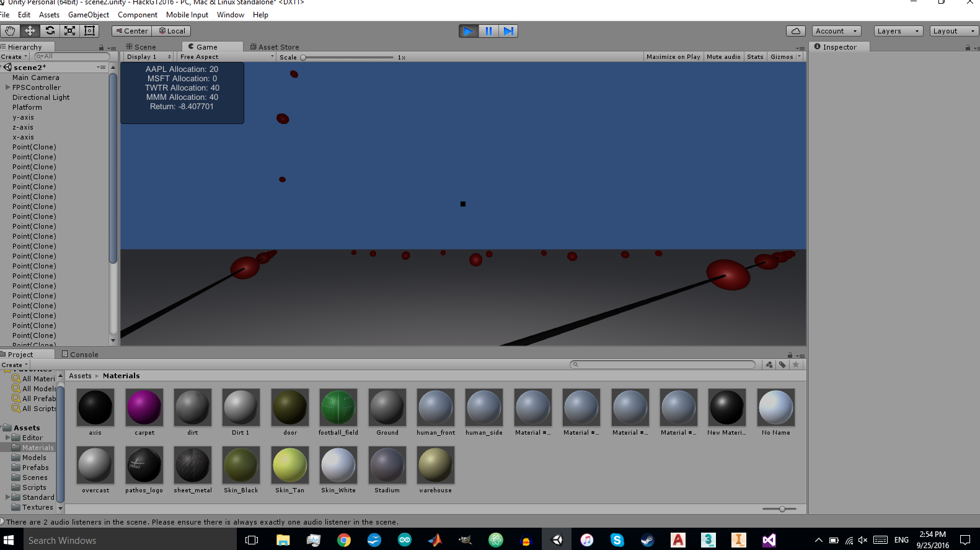Open the Windows Start menu
This screenshot has width=980, height=550.
[x=9, y=540]
